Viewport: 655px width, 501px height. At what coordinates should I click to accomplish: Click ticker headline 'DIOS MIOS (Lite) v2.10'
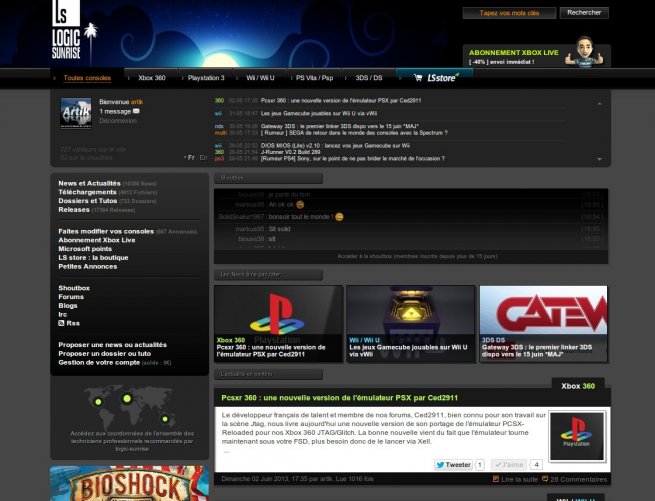pyautogui.click(x=335, y=145)
